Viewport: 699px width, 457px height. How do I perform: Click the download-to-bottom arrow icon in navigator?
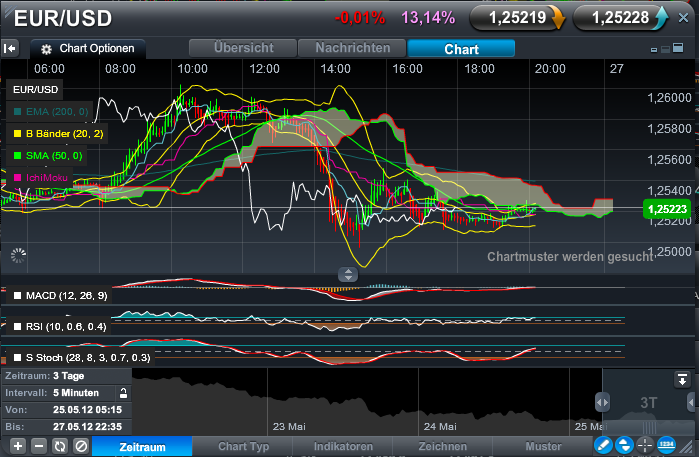(682, 380)
